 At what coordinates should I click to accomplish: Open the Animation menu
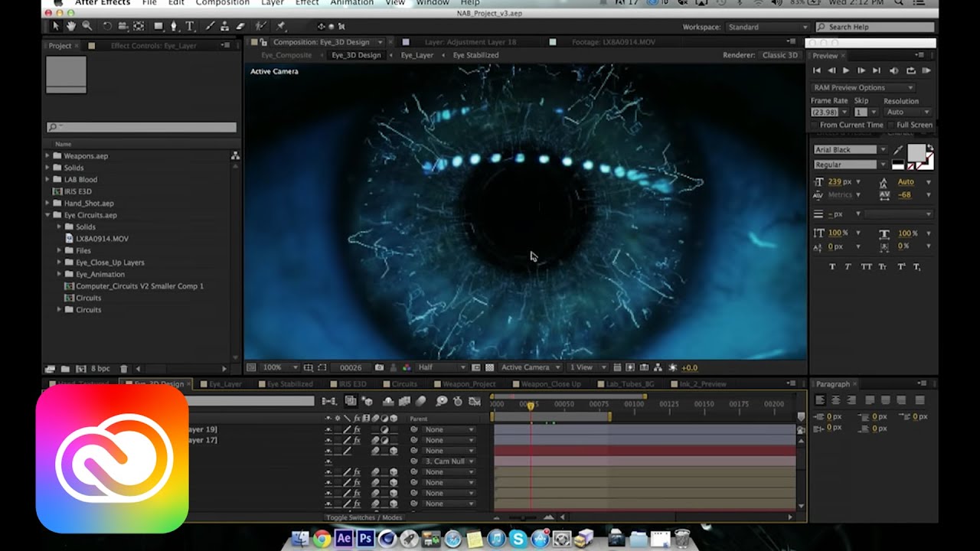coord(352,3)
